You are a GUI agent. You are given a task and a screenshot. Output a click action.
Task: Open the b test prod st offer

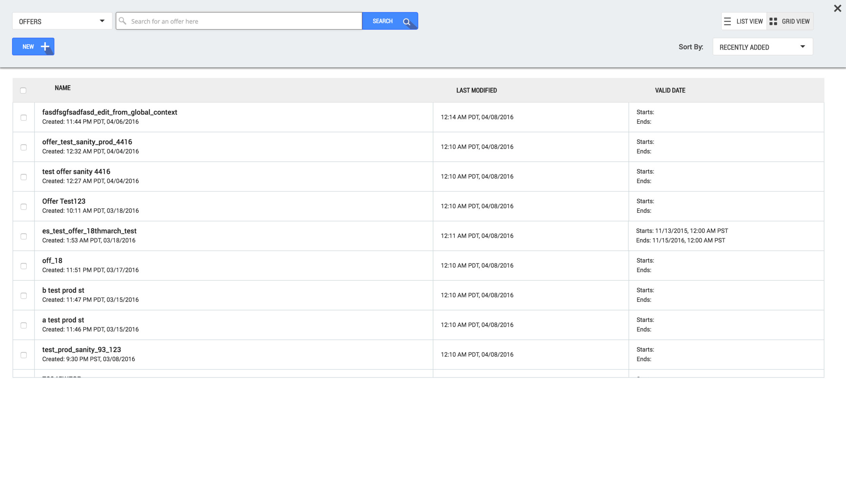63,290
